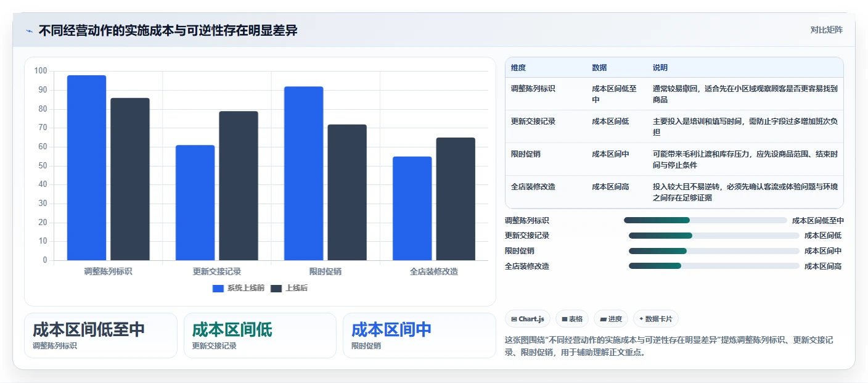Click the pulse icon beside the heading
This screenshot has width=868, height=383.
[x=29, y=31]
